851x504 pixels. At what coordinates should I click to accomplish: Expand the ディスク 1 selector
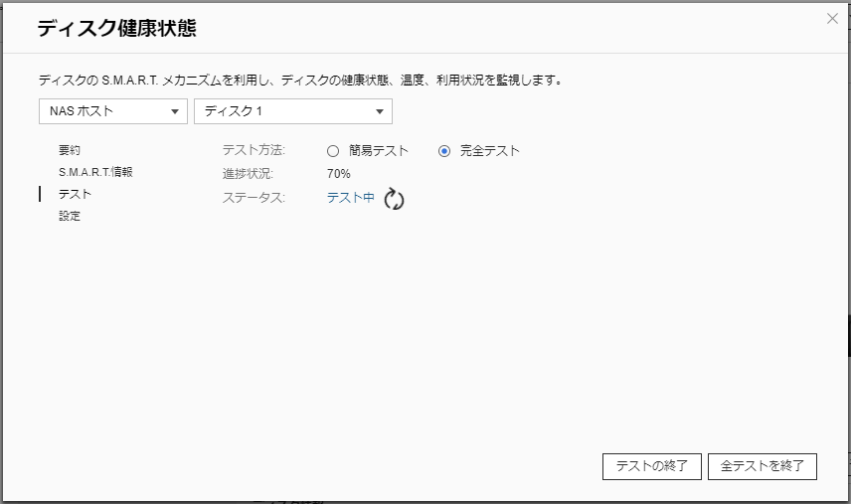click(x=292, y=111)
